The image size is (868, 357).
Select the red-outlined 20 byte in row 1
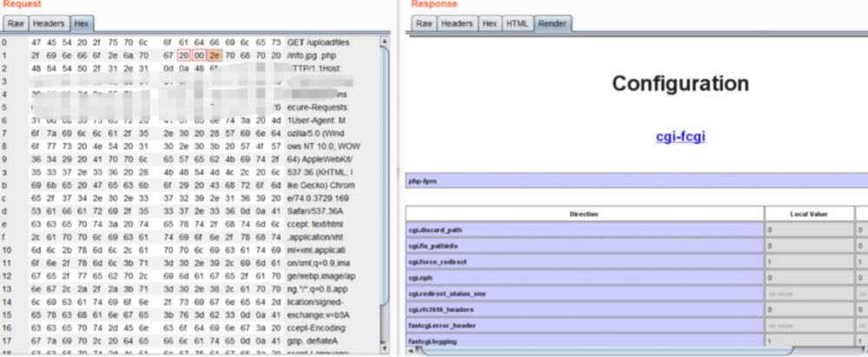click(184, 56)
